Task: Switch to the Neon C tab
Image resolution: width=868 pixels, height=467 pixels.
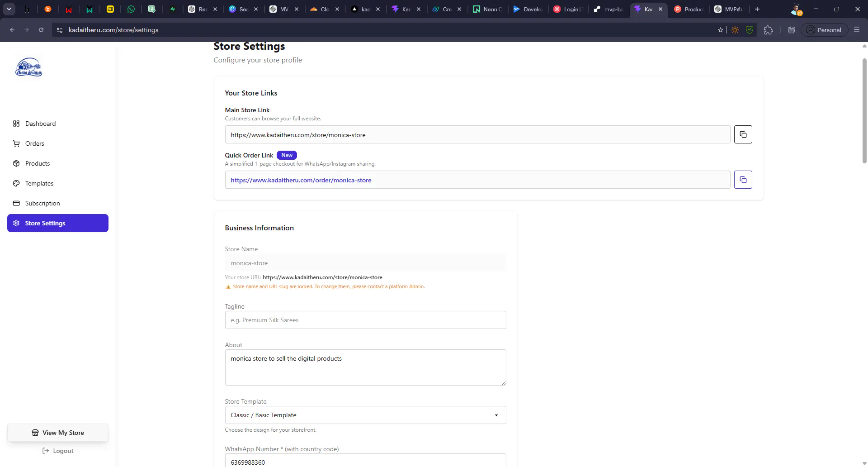Action: point(487,9)
